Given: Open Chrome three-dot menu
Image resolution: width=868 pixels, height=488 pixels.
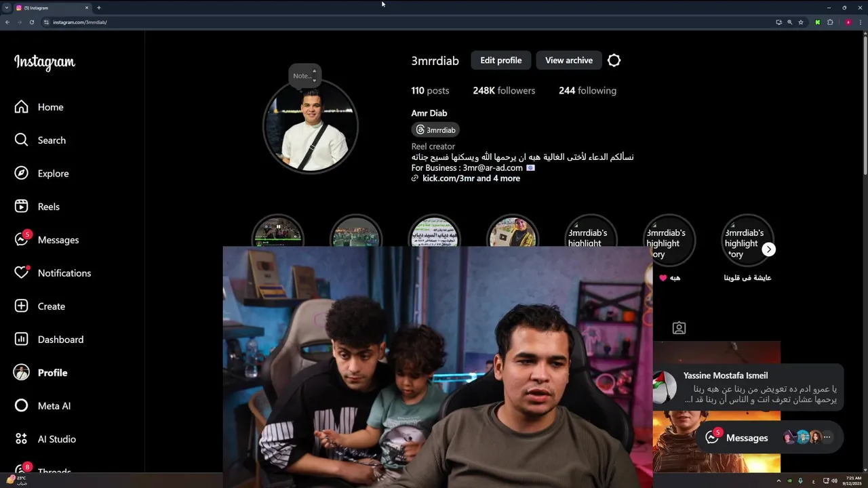Looking at the screenshot, I should (861, 22).
